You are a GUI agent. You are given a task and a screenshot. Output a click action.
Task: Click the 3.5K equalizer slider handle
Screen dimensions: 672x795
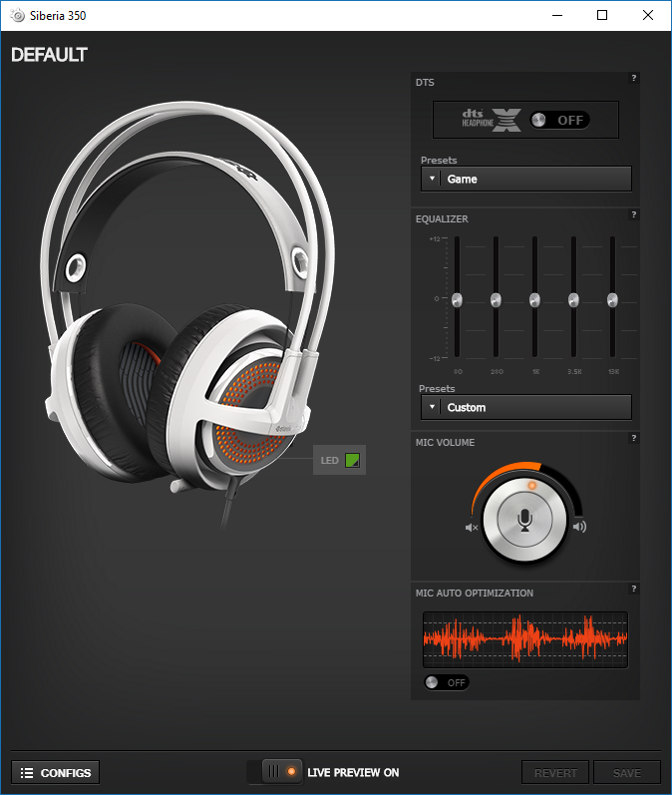(x=573, y=300)
